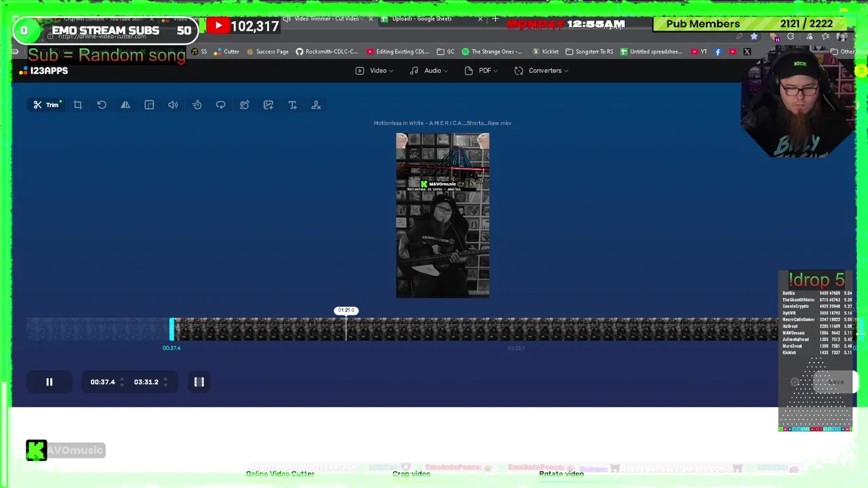Click the video preview thumbnail
The height and width of the screenshot is (488, 868).
[x=443, y=216]
